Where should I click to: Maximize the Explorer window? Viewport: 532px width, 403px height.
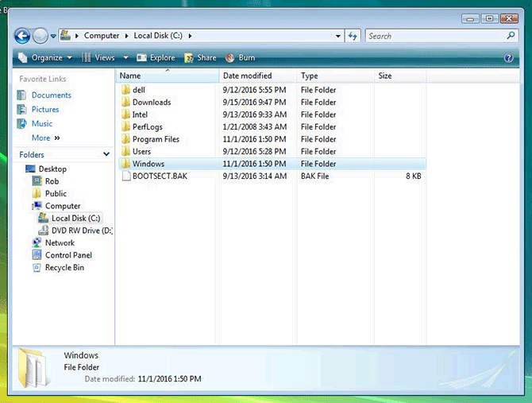[x=489, y=18]
